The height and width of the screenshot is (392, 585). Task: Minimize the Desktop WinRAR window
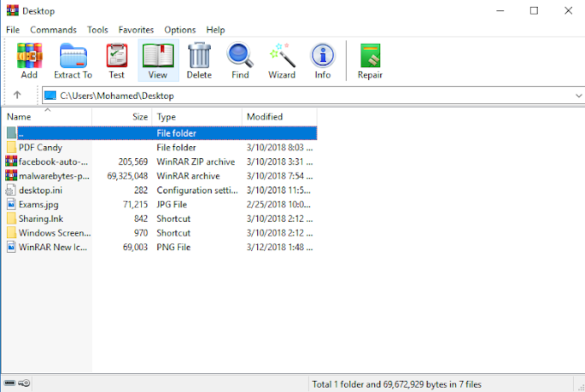click(x=501, y=10)
